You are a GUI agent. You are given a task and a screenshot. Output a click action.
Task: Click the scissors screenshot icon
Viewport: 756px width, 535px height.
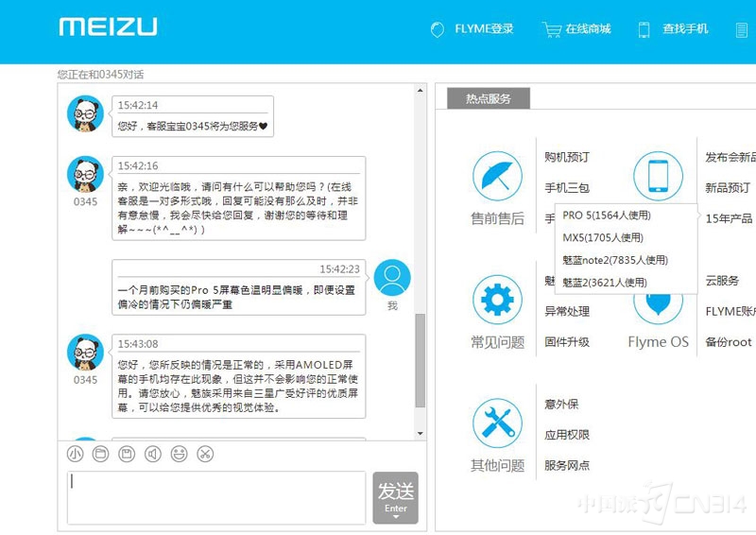205,454
